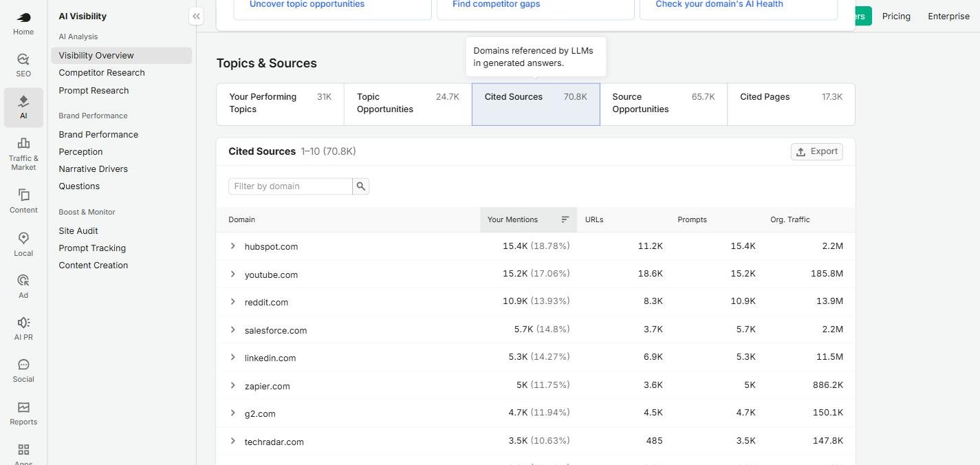
Task: Open the Pricing link
Action: point(896,16)
